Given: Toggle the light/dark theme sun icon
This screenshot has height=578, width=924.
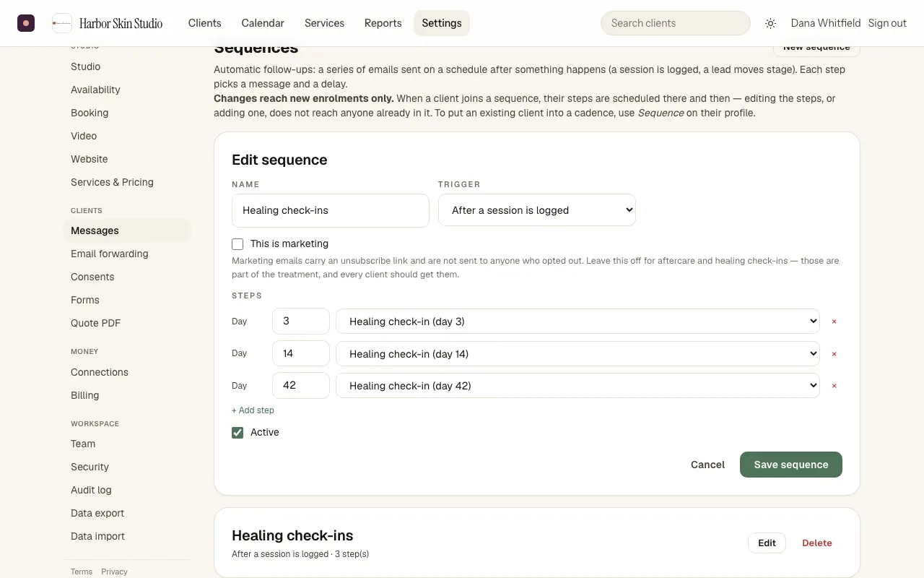Looking at the screenshot, I should pyautogui.click(x=770, y=23).
